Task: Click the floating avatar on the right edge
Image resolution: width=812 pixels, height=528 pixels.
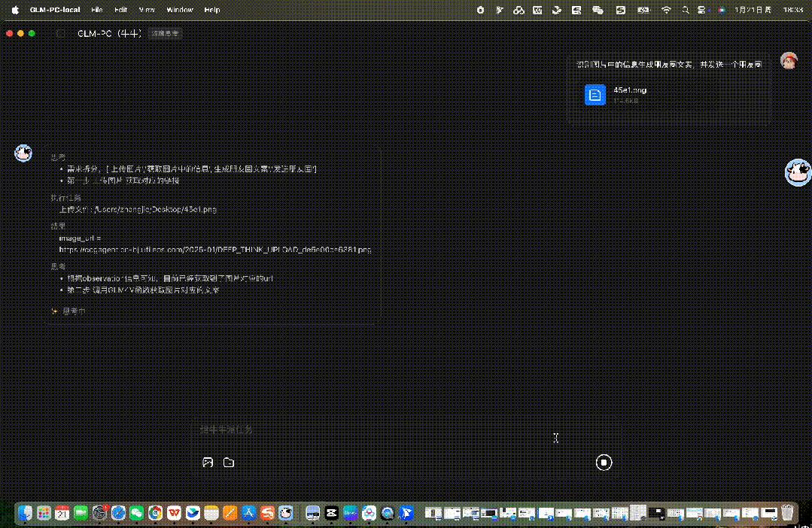Action: pyautogui.click(x=798, y=171)
